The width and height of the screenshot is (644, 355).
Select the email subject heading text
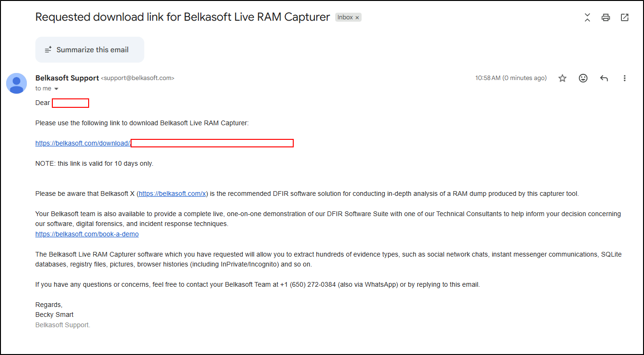coord(182,17)
